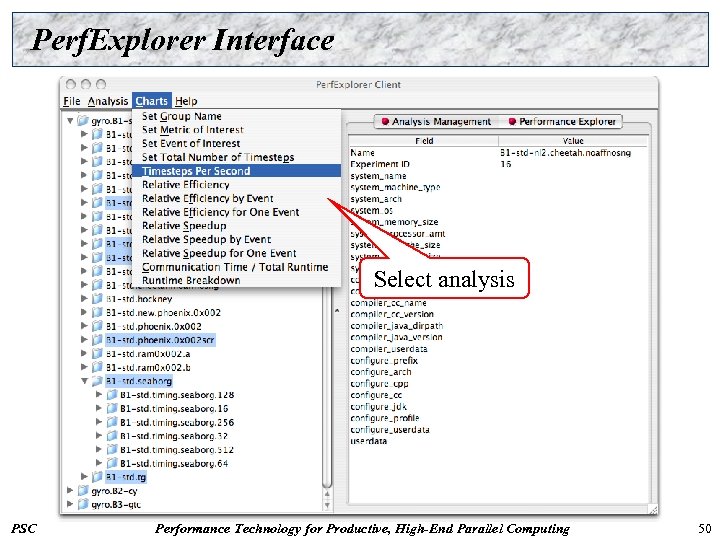Collapse the gyro.B1 root node

(x=70, y=121)
